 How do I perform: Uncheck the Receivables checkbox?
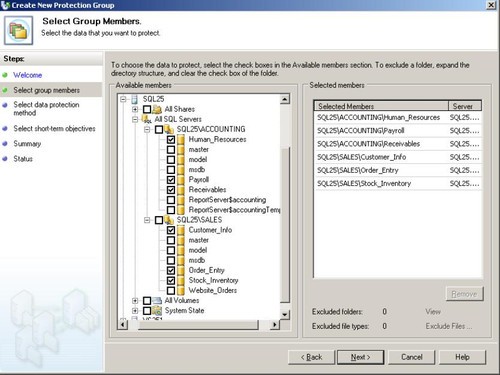(x=171, y=190)
